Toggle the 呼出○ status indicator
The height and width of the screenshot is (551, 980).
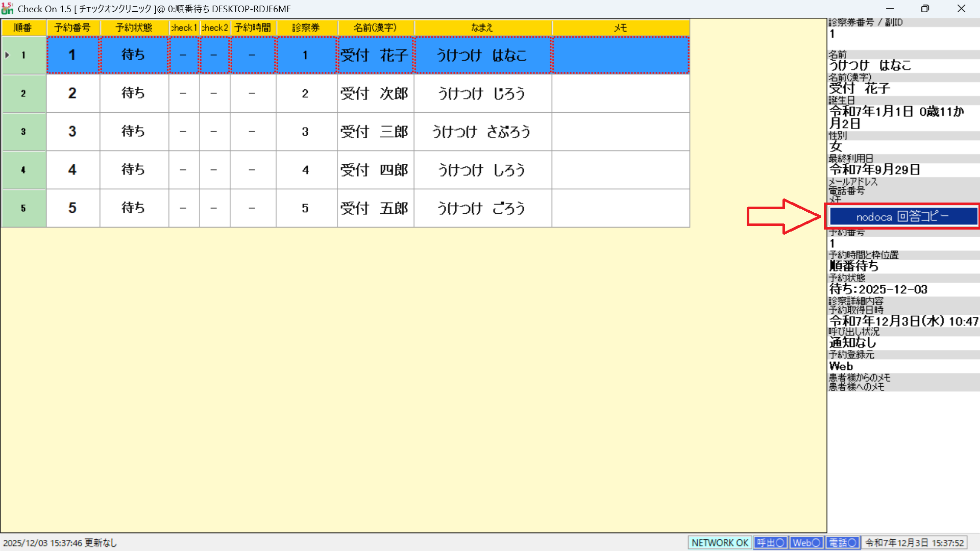click(770, 543)
